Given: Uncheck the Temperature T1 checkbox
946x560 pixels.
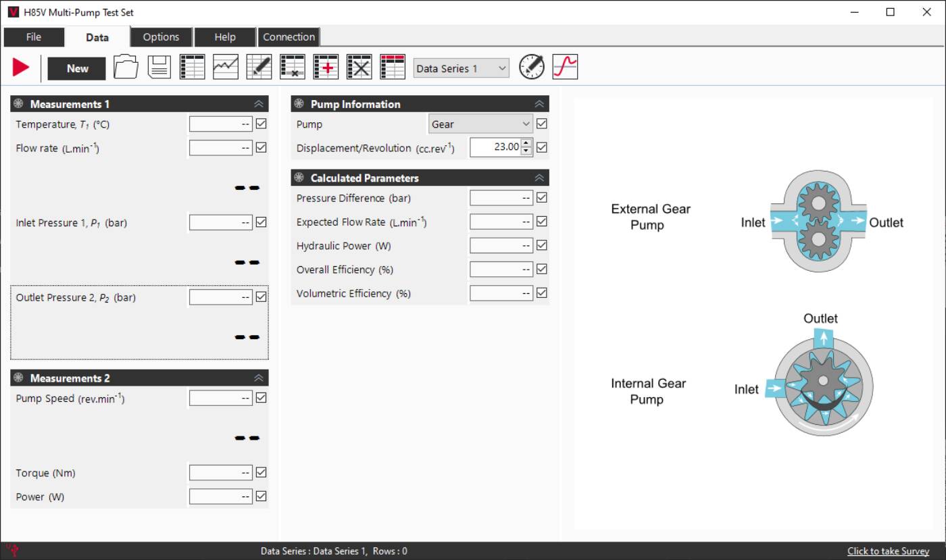Looking at the screenshot, I should 261,124.
